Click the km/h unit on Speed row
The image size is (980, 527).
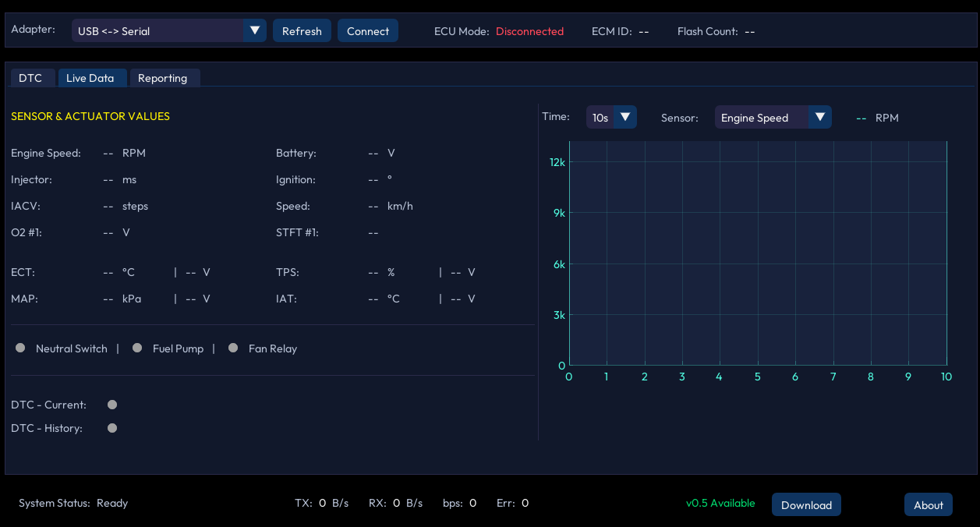coord(400,206)
